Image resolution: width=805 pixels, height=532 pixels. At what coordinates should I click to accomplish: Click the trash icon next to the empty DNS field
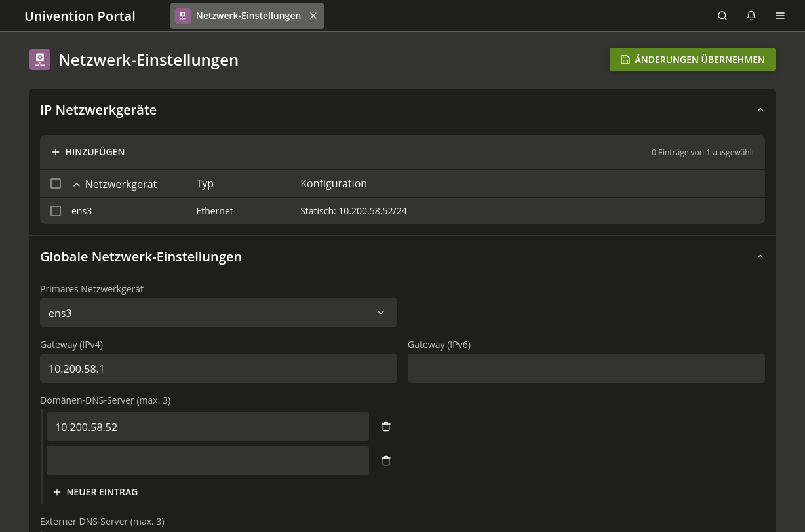[386, 461]
